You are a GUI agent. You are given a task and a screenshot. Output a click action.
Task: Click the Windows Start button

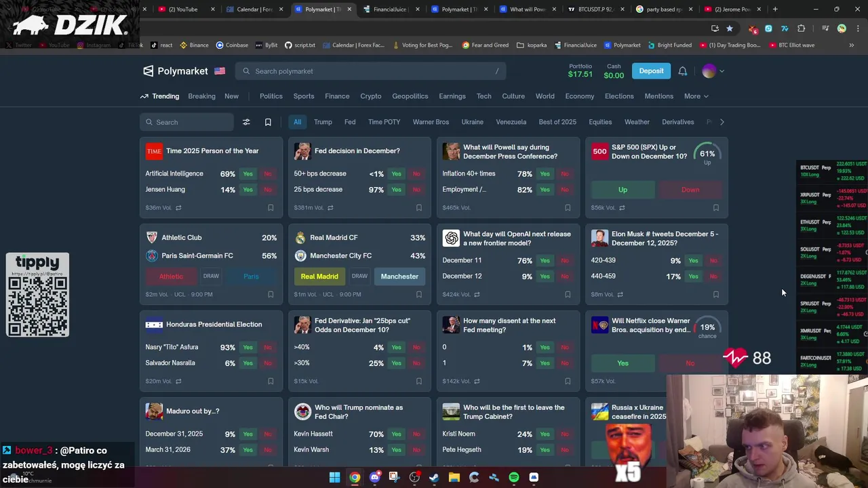point(334,477)
